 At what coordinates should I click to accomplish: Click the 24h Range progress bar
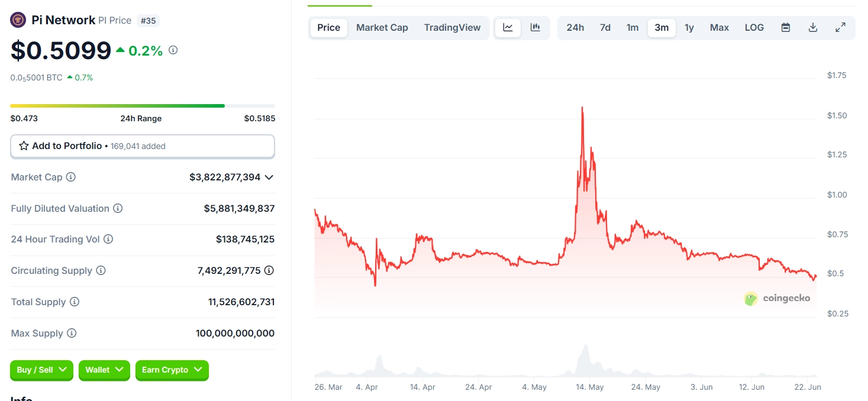click(x=143, y=106)
